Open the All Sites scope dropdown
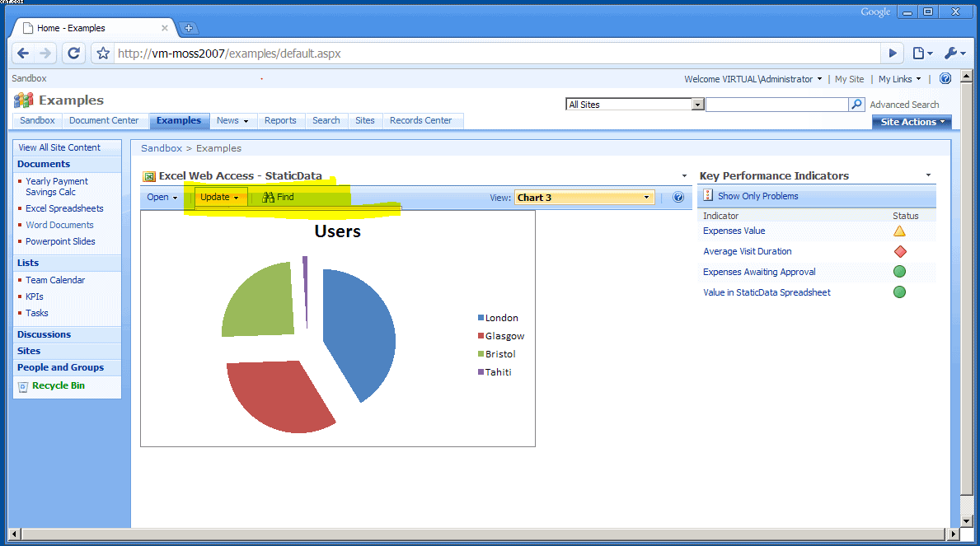This screenshot has width=980, height=546. pos(697,105)
